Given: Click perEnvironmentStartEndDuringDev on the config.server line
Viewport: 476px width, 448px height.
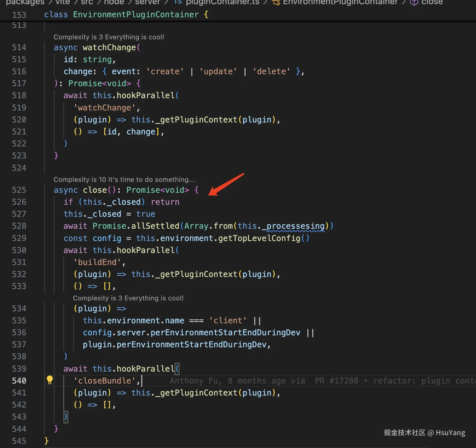Looking at the screenshot, I should [x=225, y=333].
